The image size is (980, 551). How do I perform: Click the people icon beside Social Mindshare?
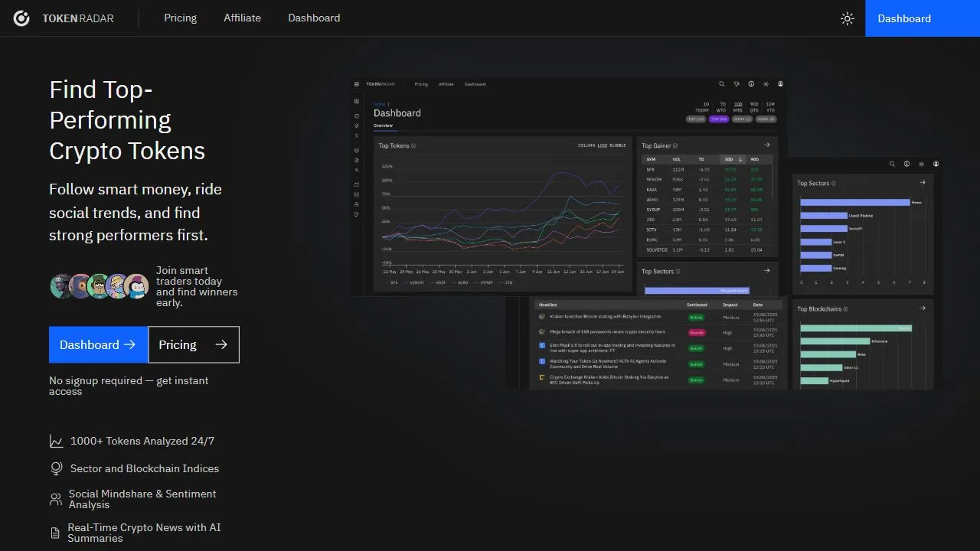pyautogui.click(x=56, y=500)
